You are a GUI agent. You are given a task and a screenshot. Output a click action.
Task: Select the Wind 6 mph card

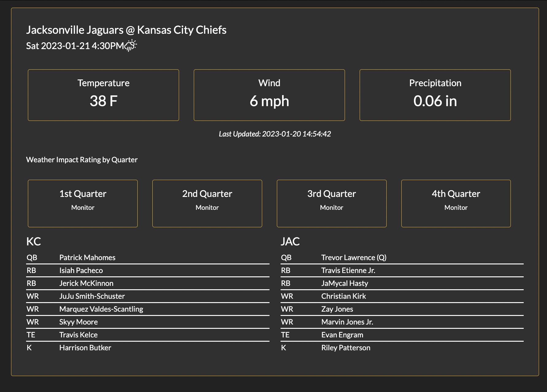(x=269, y=95)
